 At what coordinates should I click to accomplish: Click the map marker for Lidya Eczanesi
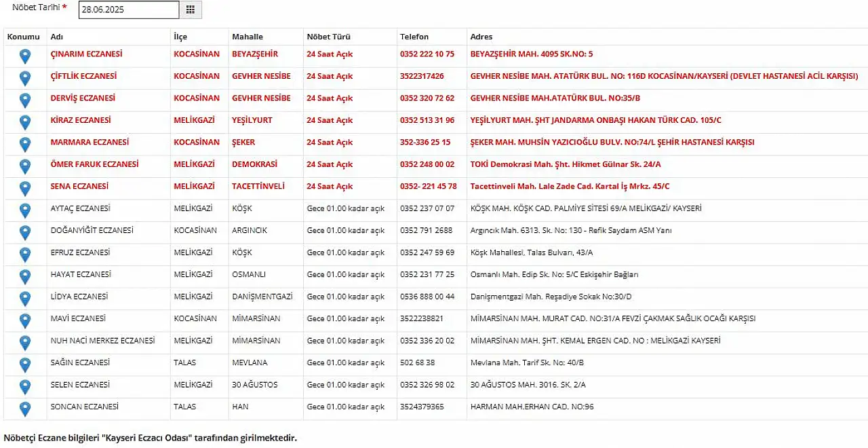[x=25, y=299]
